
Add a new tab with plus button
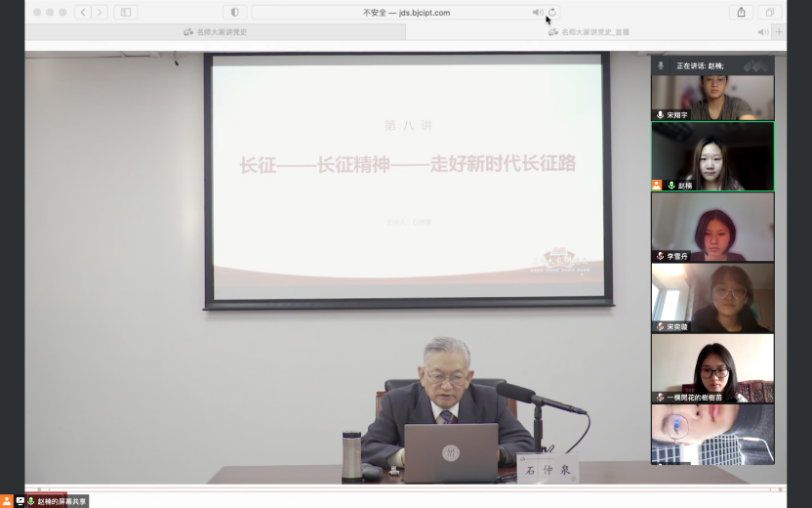[778, 32]
